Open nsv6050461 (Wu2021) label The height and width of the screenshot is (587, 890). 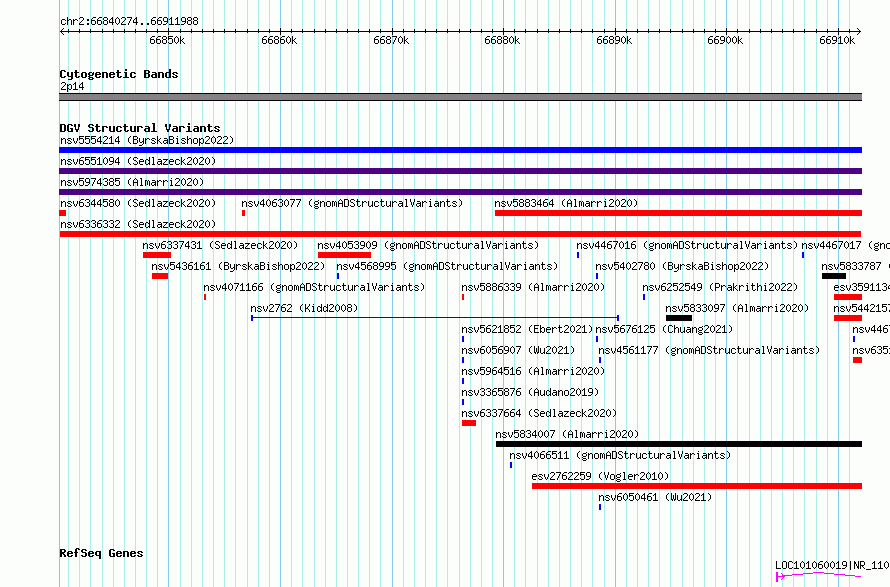655,497
